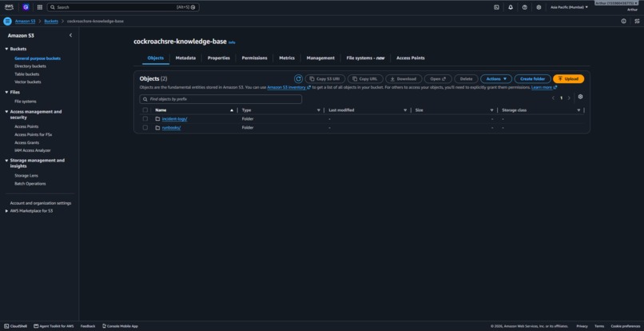Switch to the Metadata tab
Viewport: 644px width, 331px height.
(x=185, y=58)
